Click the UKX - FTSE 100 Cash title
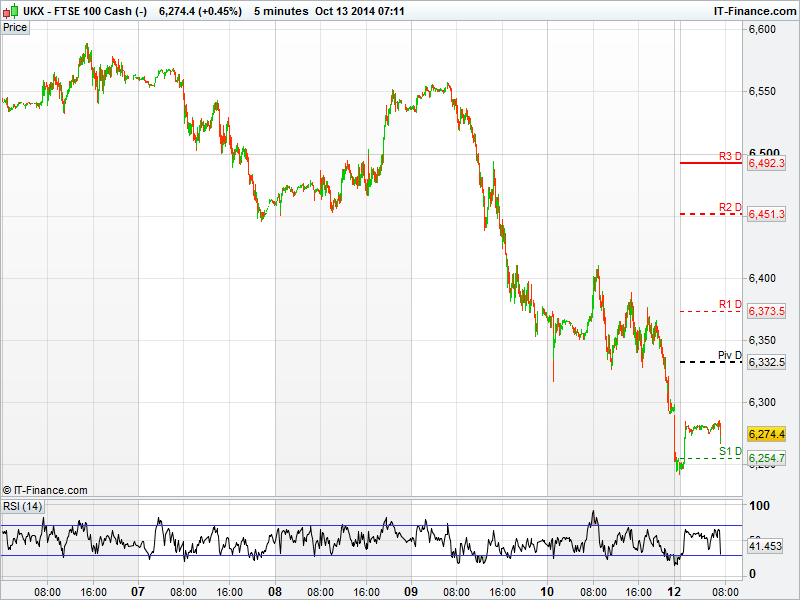The width and height of the screenshot is (800, 600). coord(85,11)
